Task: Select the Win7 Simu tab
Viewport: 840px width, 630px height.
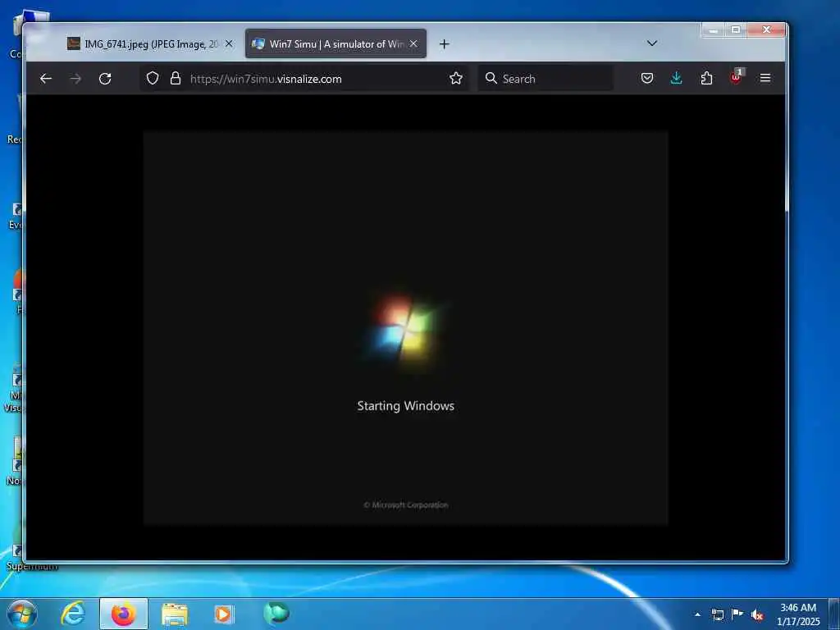Action: (x=336, y=44)
